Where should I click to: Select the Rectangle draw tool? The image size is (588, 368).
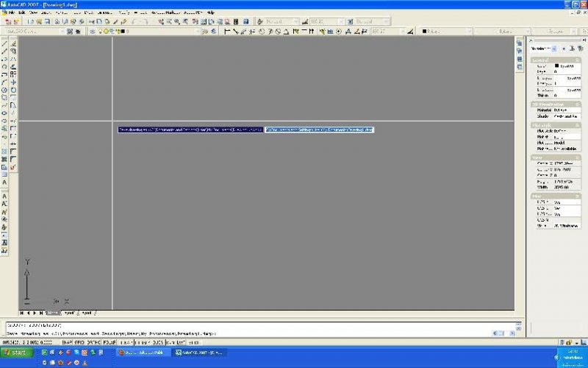pyautogui.click(x=4, y=74)
